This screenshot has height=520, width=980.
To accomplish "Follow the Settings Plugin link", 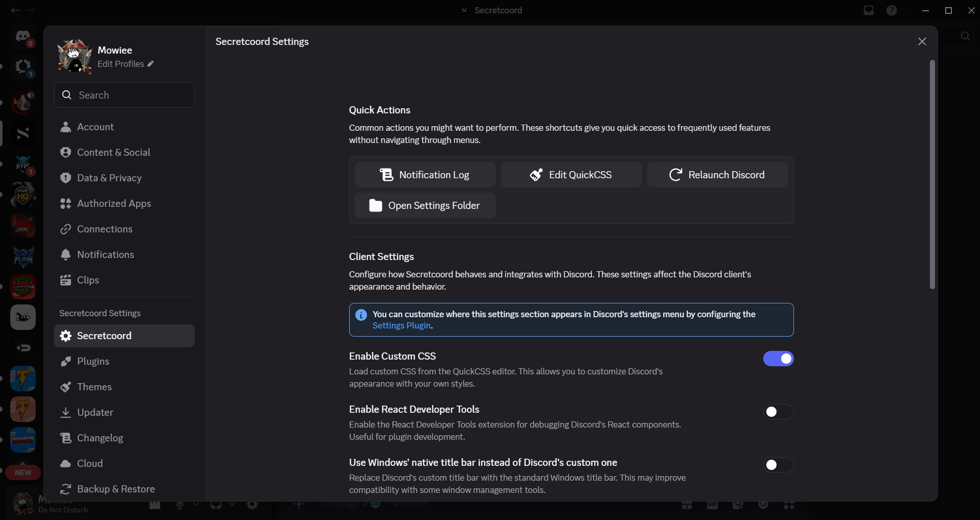I will click(401, 325).
